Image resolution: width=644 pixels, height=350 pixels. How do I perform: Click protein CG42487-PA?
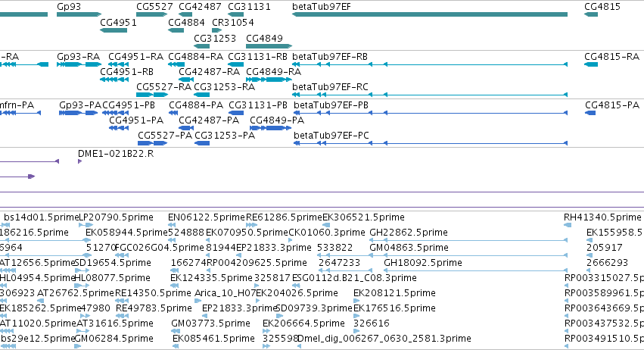point(186,128)
